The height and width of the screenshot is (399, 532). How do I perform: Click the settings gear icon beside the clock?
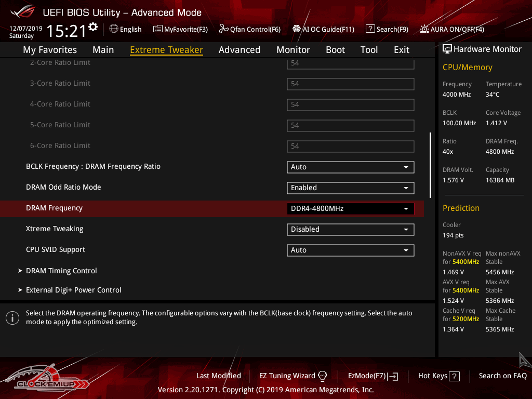pos(93,27)
